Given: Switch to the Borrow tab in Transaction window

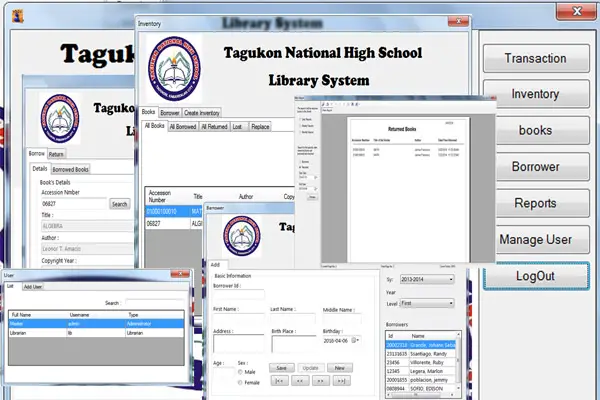Looking at the screenshot, I should [37, 153].
